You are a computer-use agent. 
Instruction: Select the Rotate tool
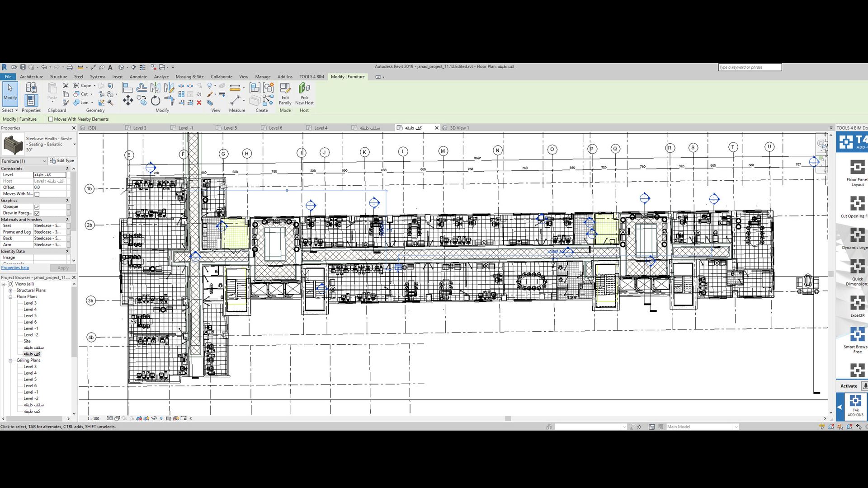156,100
